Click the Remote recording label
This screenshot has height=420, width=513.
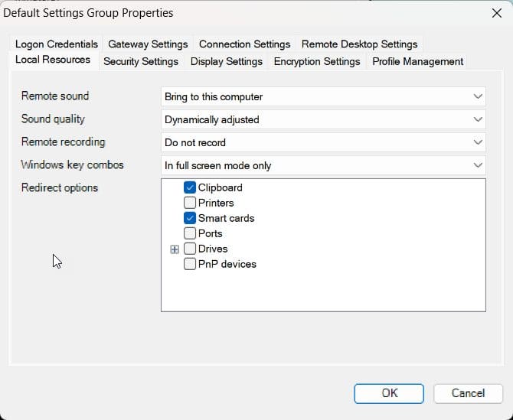coord(63,142)
